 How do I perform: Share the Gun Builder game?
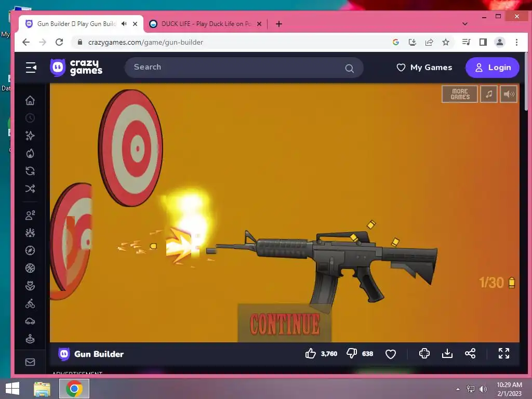pos(470,353)
